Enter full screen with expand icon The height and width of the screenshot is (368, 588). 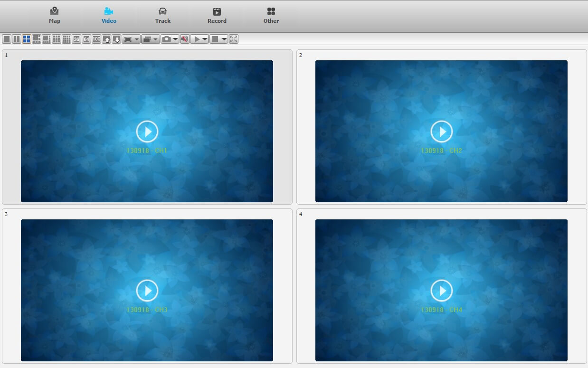click(234, 39)
